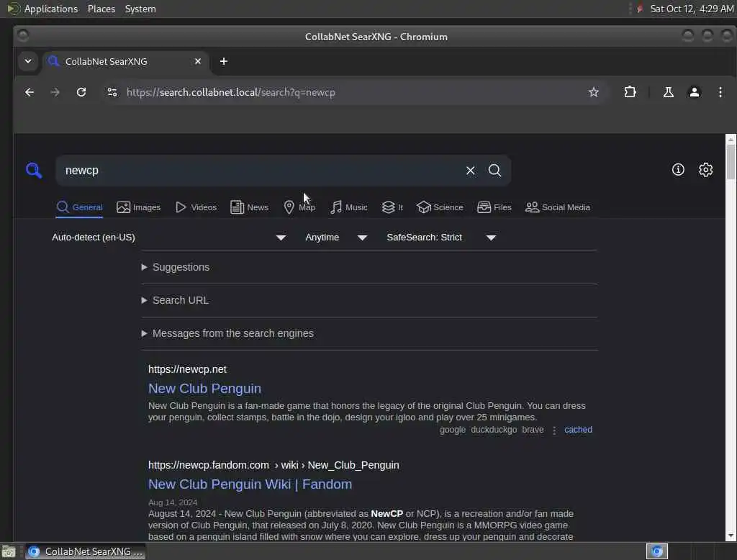Open the New Club Penguin result link
737x560 pixels.
click(204, 389)
